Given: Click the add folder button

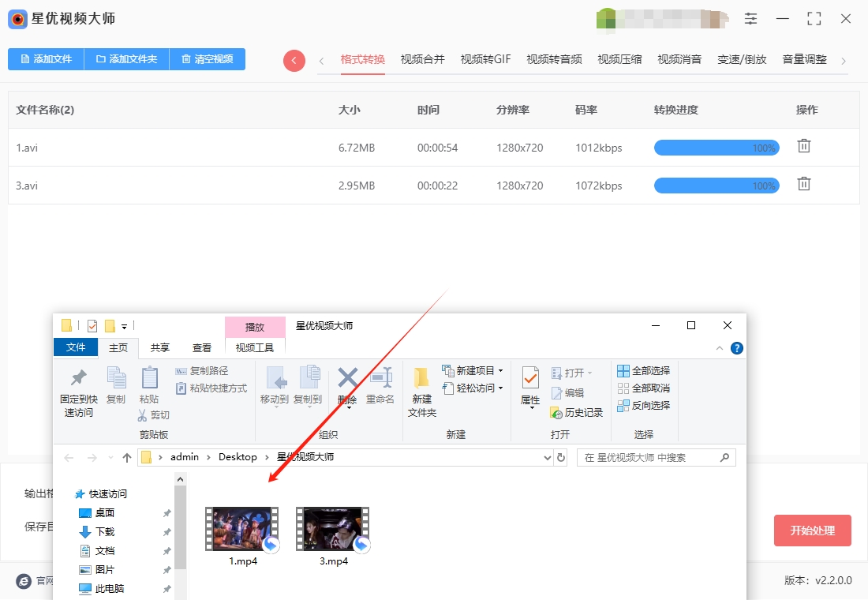Looking at the screenshot, I should pos(126,59).
